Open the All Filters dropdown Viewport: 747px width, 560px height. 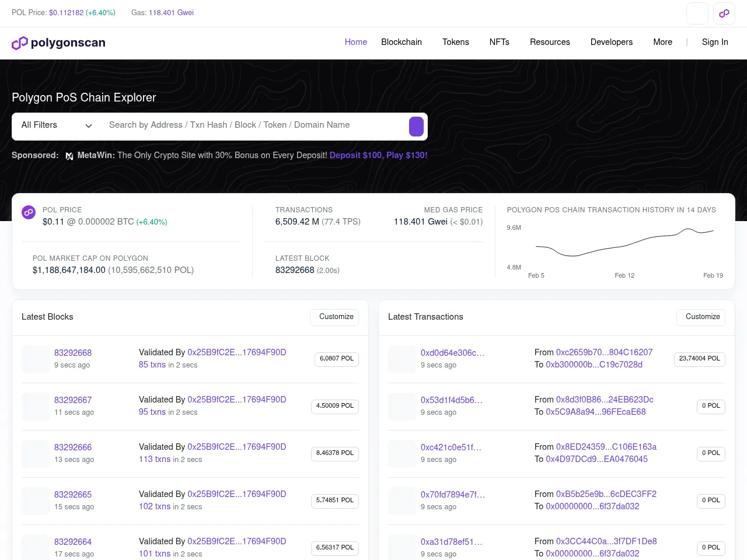(x=57, y=125)
